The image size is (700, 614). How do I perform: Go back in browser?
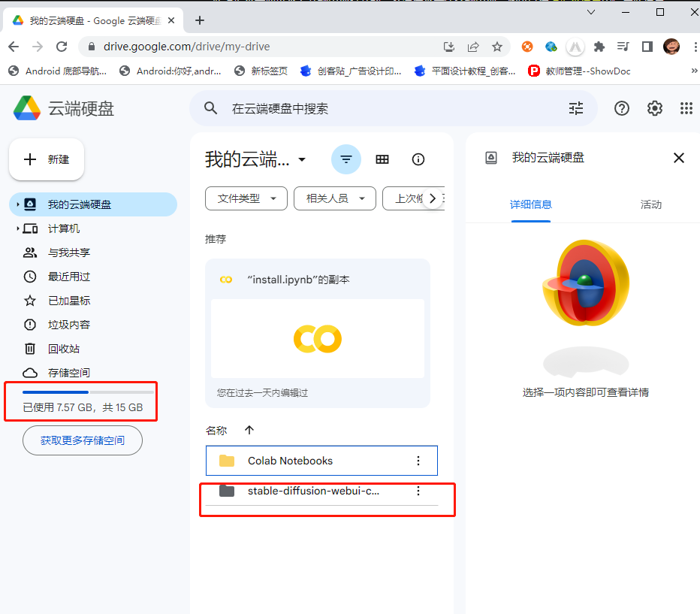coord(14,47)
